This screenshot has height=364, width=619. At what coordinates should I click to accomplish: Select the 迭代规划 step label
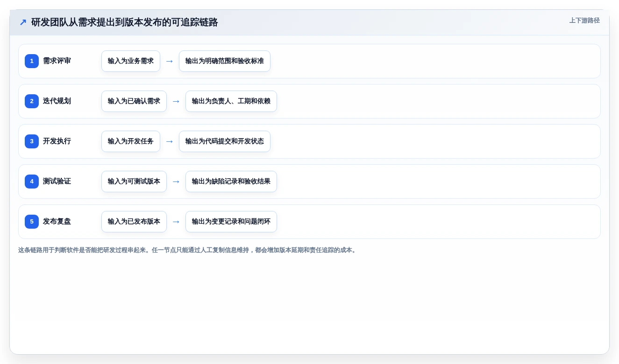click(57, 101)
